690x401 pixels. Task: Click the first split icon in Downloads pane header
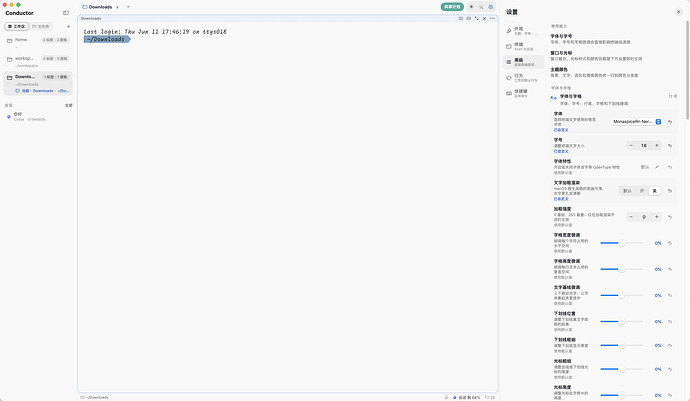click(x=461, y=18)
